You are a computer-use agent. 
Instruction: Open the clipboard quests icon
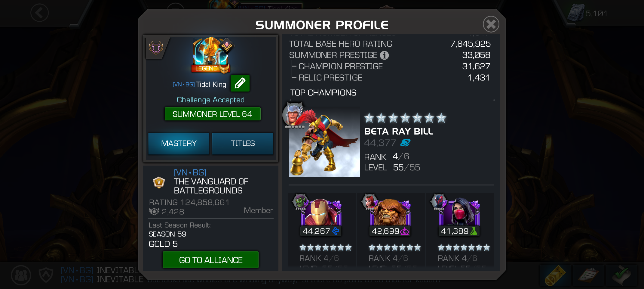588,275
